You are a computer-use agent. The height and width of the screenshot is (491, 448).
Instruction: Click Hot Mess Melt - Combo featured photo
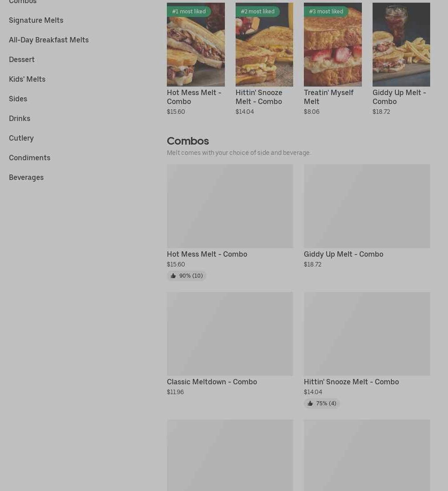click(196, 45)
